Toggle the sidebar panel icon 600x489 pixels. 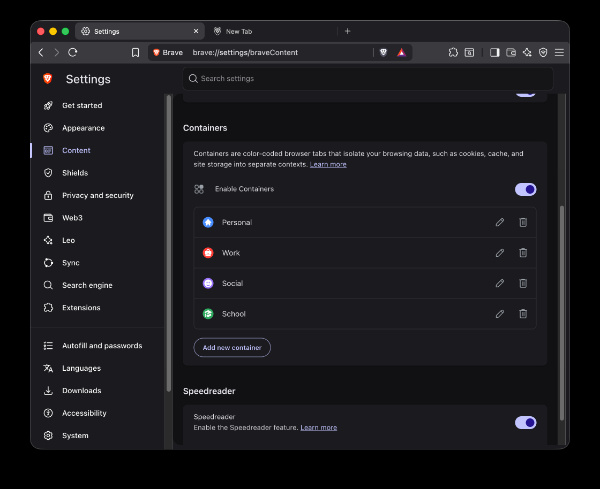pyautogui.click(x=494, y=52)
